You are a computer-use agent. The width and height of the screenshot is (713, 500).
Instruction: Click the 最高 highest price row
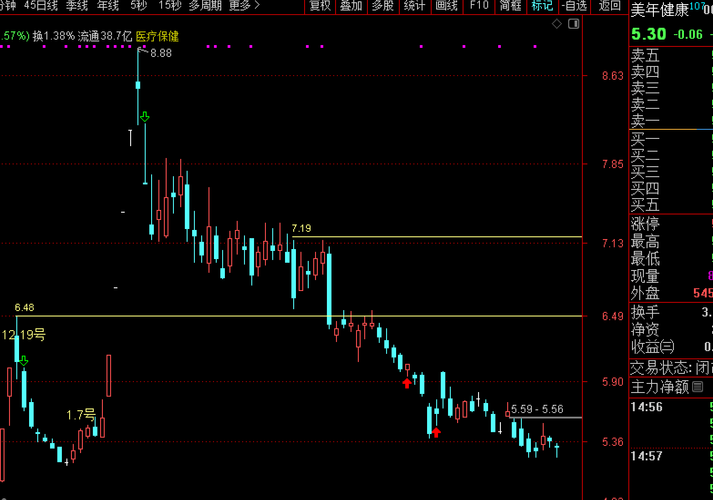coord(671,241)
